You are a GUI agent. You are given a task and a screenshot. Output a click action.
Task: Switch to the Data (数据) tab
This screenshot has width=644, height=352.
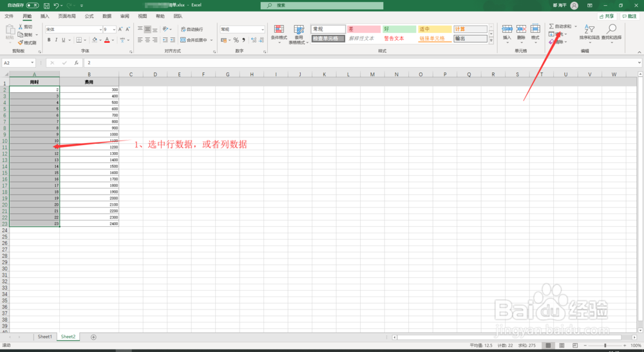coord(107,16)
